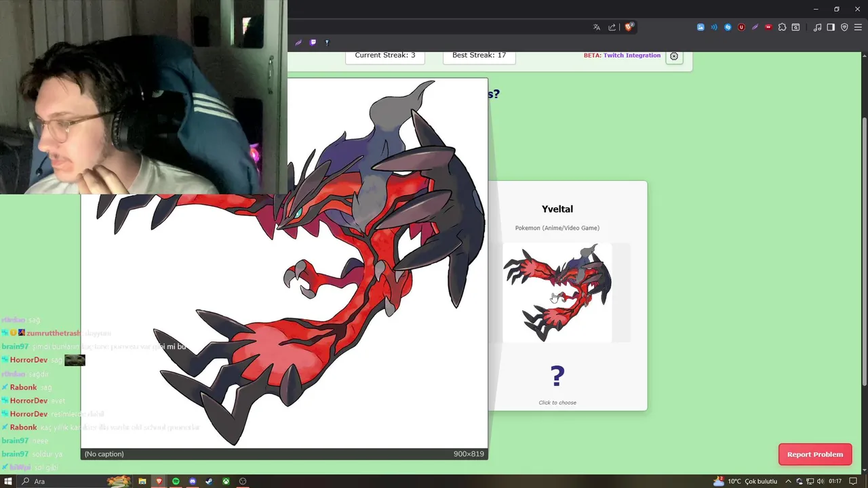Click the chat emote image next to HorrorDev
Screen dimensions: 868x488
(75, 360)
